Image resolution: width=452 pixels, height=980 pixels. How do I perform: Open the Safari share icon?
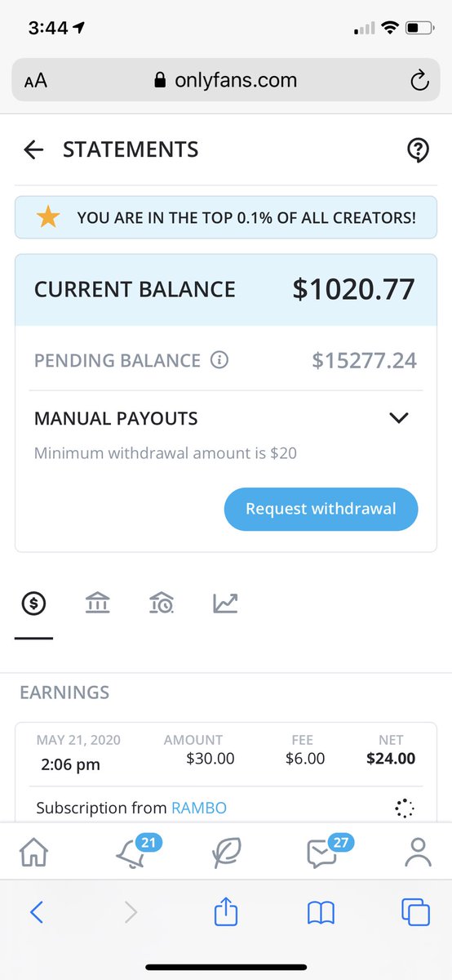pos(225,911)
